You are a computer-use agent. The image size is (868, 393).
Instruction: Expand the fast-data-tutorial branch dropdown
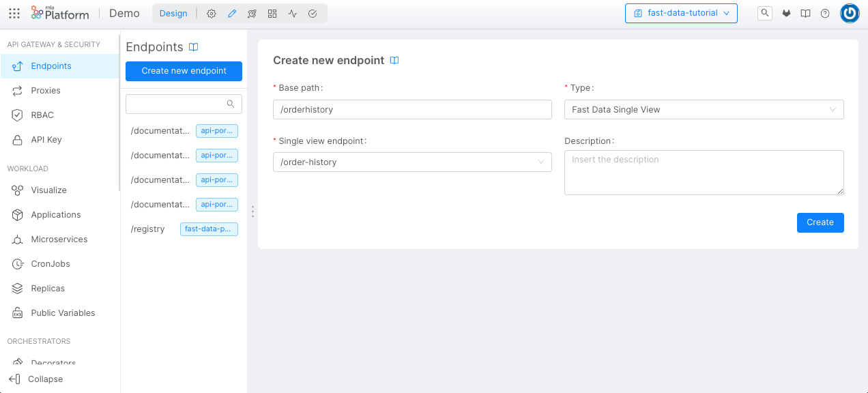coord(681,14)
